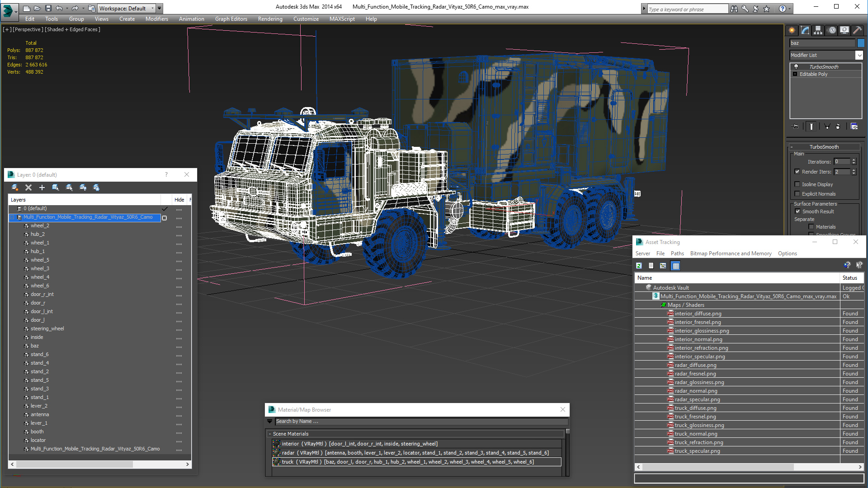Toggle hide state for hub_2 row
This screenshot has width=868, height=488.
179,235
